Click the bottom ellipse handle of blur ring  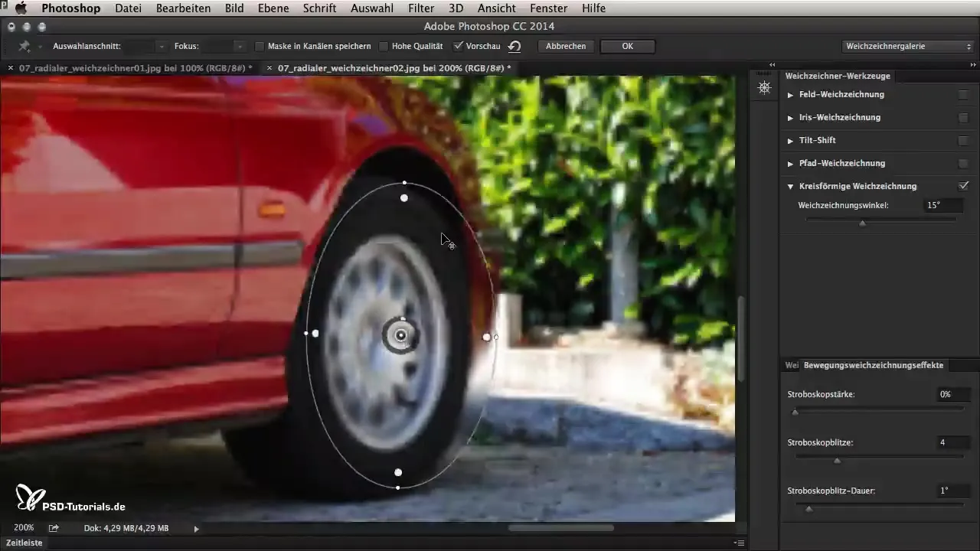click(397, 487)
